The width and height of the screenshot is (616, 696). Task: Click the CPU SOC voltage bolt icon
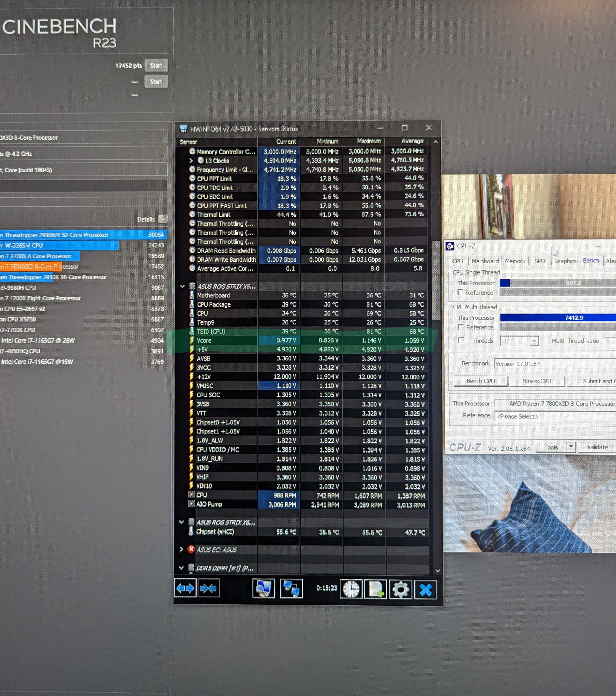[191, 394]
